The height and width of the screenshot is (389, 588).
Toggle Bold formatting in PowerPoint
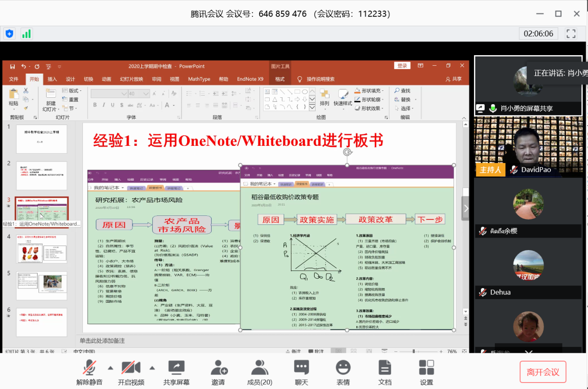(95, 105)
